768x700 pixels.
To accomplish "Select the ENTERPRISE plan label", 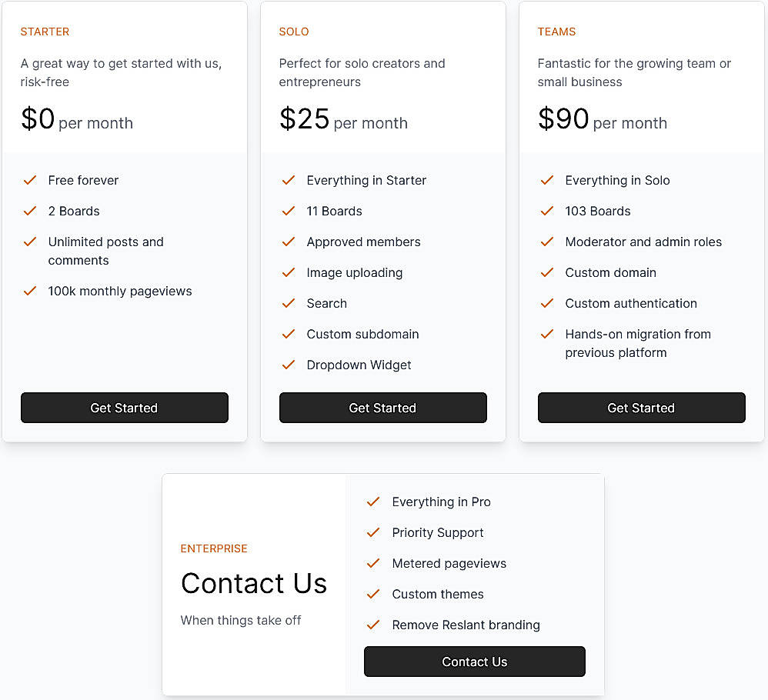I will click(x=214, y=548).
